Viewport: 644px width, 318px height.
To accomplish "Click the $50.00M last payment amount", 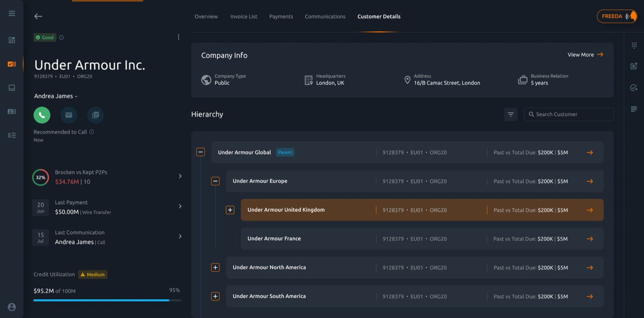I will 67,212.
